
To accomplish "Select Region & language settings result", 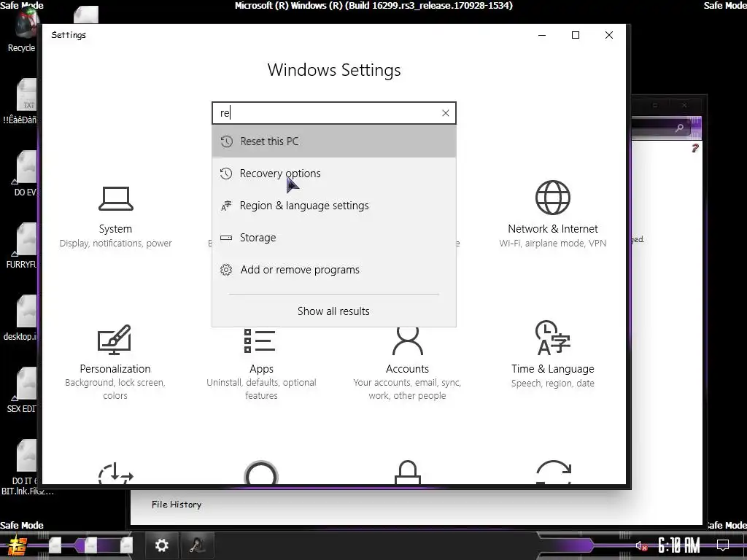I will [x=334, y=205].
